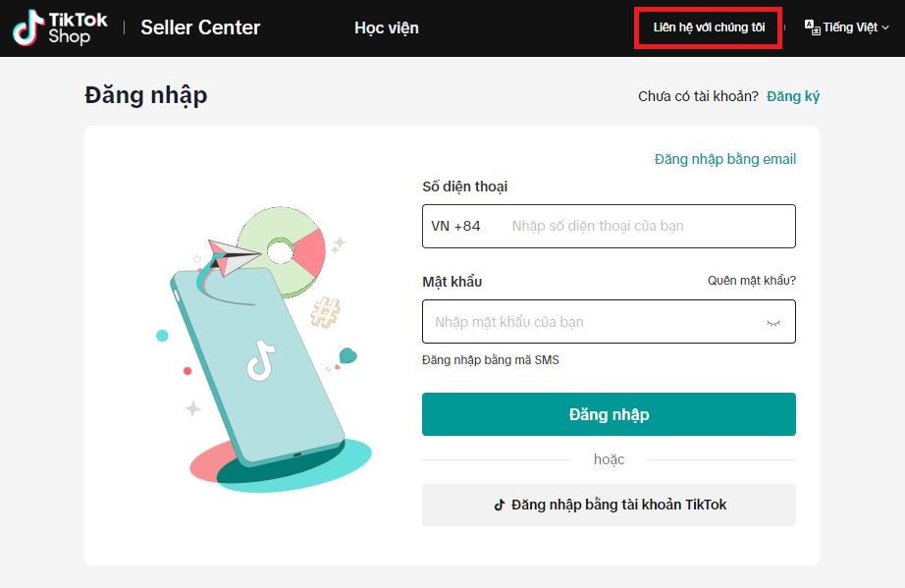This screenshot has width=905, height=588.
Task: Open the VN +84 country code selector
Action: pyautogui.click(x=456, y=226)
